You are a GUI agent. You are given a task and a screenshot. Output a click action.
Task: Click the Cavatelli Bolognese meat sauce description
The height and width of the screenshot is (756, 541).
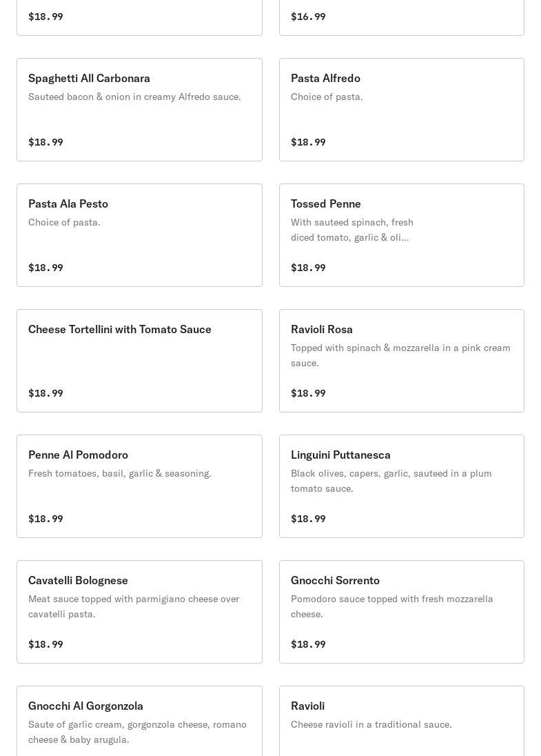134,606
